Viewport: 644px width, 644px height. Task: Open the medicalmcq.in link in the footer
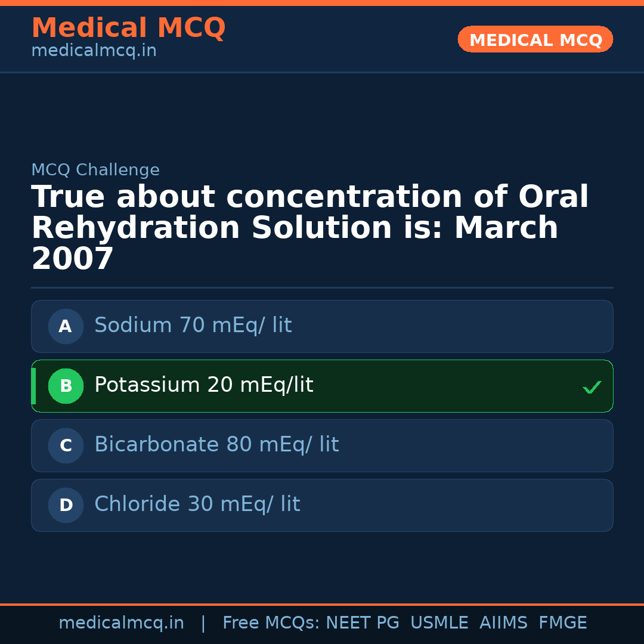point(121,623)
